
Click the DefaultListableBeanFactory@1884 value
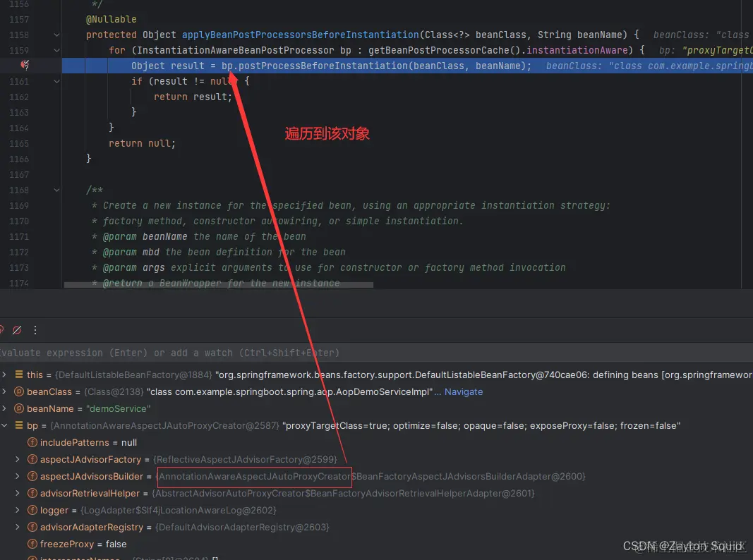(133, 375)
